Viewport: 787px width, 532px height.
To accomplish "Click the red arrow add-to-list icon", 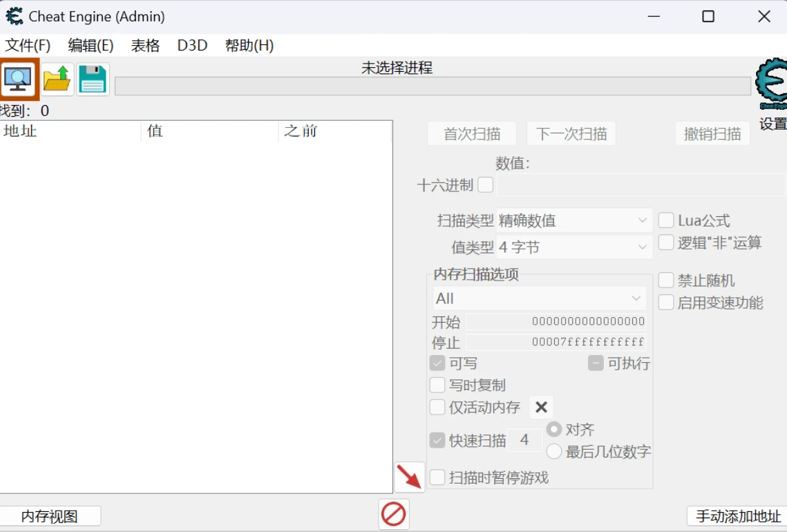I will [410, 477].
